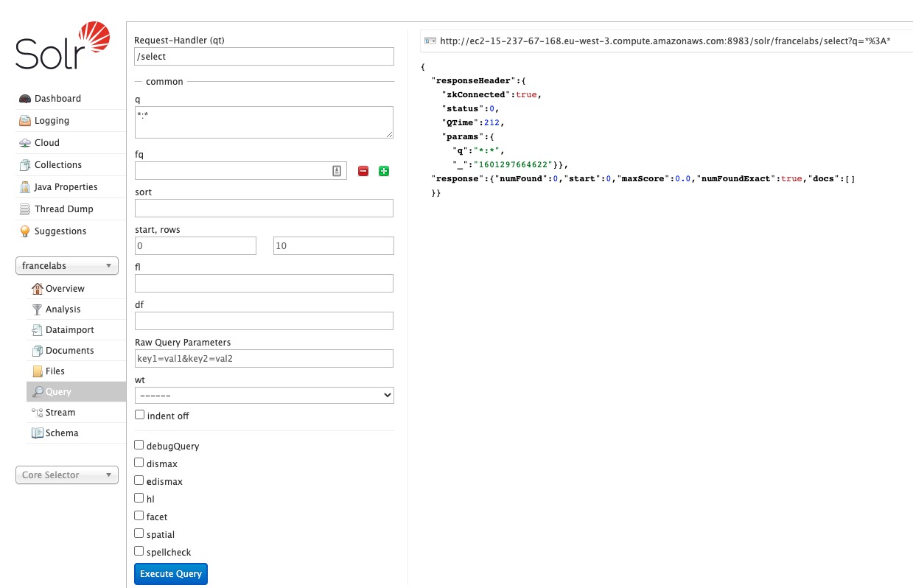
Task: Click the Solr logo
Action: coord(63,46)
